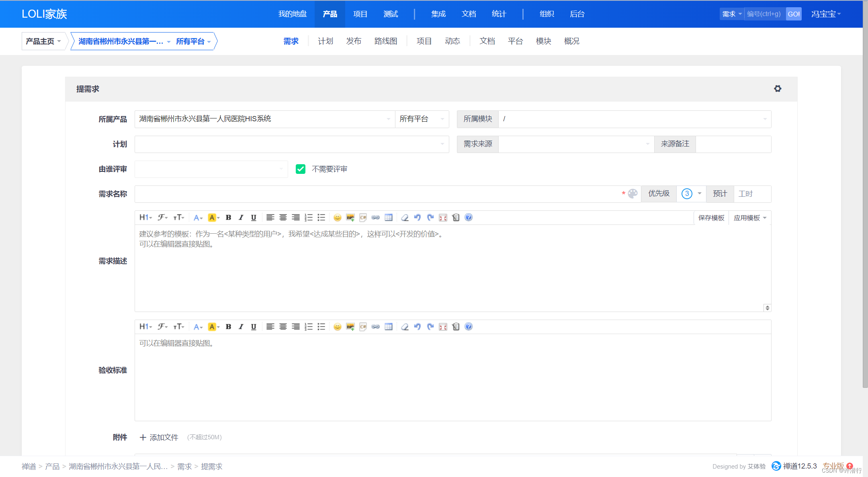
Task: Open the 后台 top menu
Action: pos(577,14)
